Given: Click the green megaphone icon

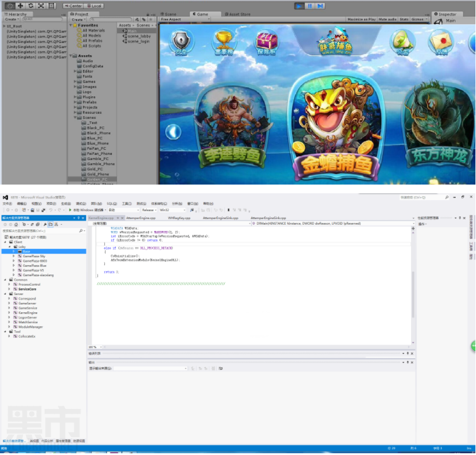Looking at the screenshot, I should click(403, 42).
